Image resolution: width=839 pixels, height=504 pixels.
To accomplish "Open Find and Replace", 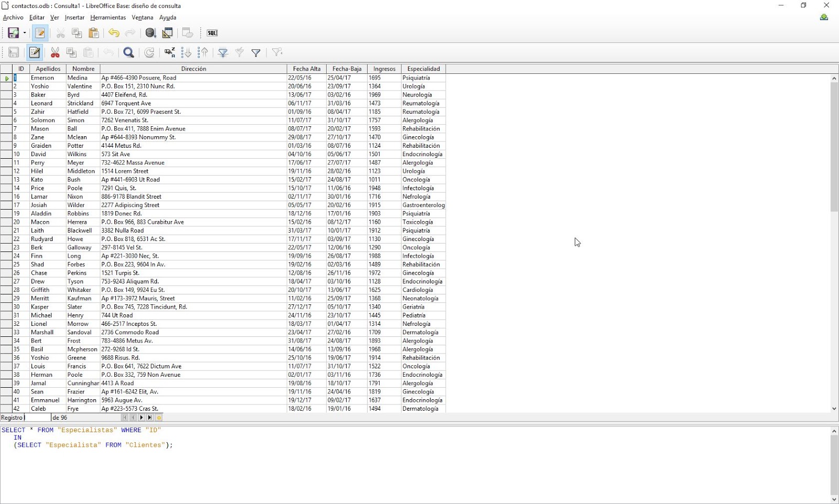I will point(128,52).
